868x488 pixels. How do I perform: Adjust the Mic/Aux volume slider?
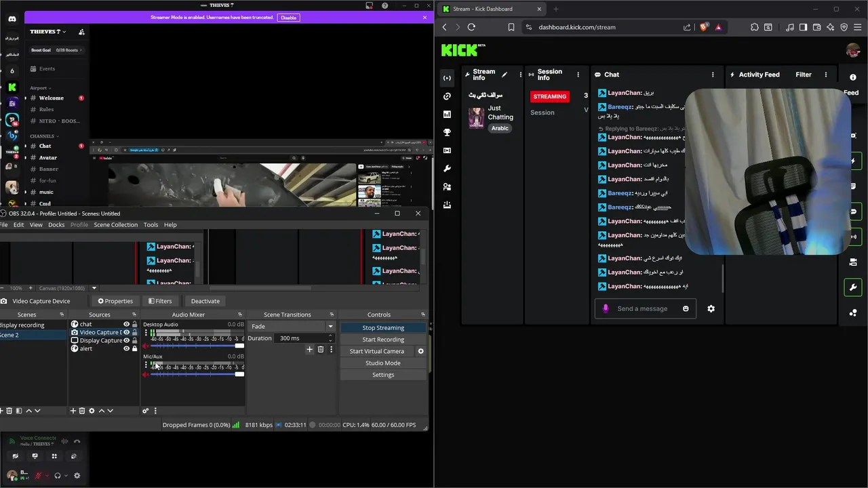pyautogui.click(x=197, y=374)
